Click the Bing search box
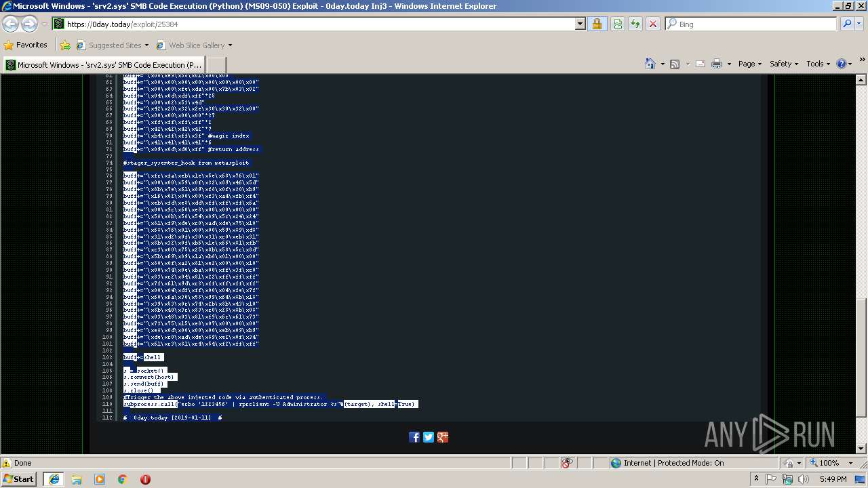This screenshot has width=868, height=488. tap(751, 24)
